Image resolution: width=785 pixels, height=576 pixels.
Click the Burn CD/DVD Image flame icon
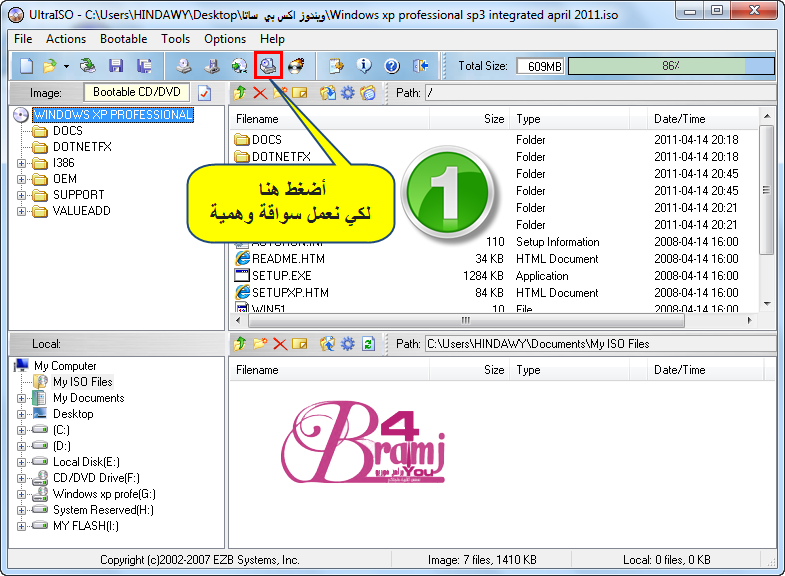[296, 66]
